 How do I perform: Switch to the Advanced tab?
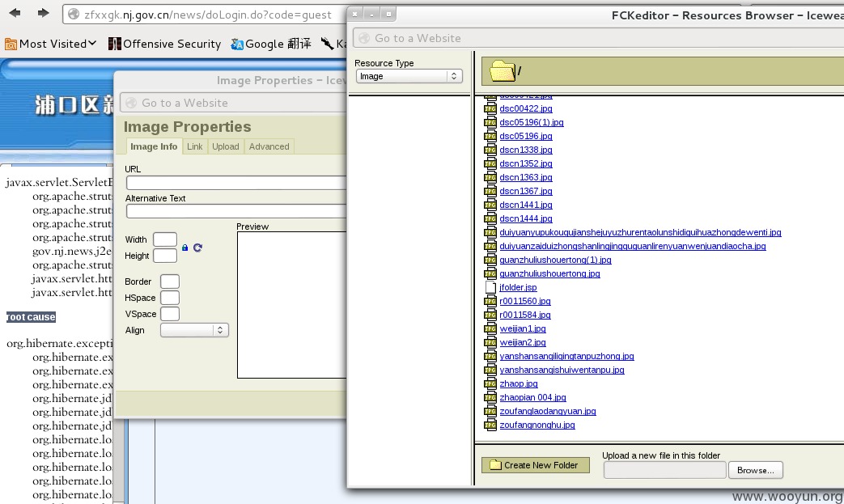pos(269,146)
